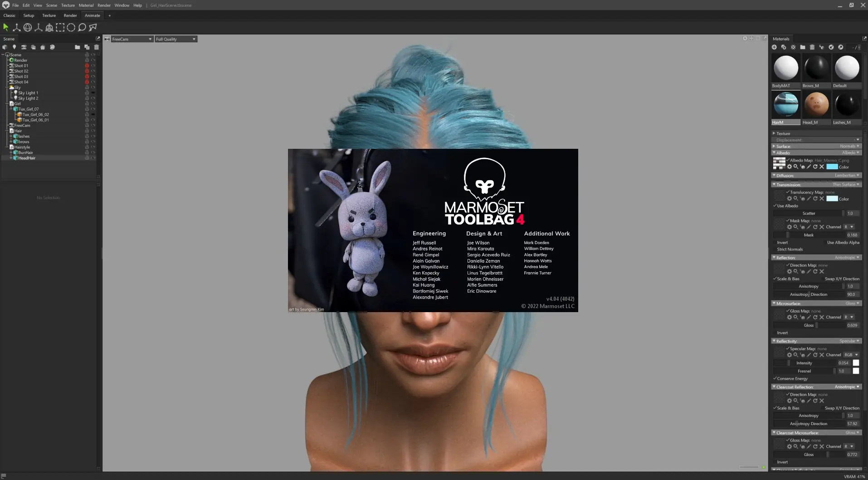Edit the Mask Map with pencil icon
Screen dimensions: 868x480
click(809, 226)
